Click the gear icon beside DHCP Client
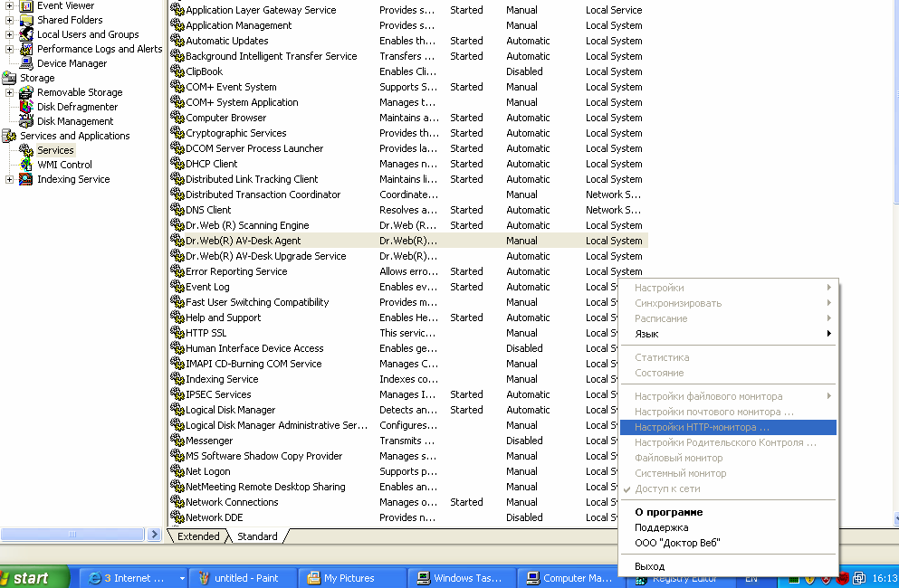This screenshot has width=899, height=588. 177,164
